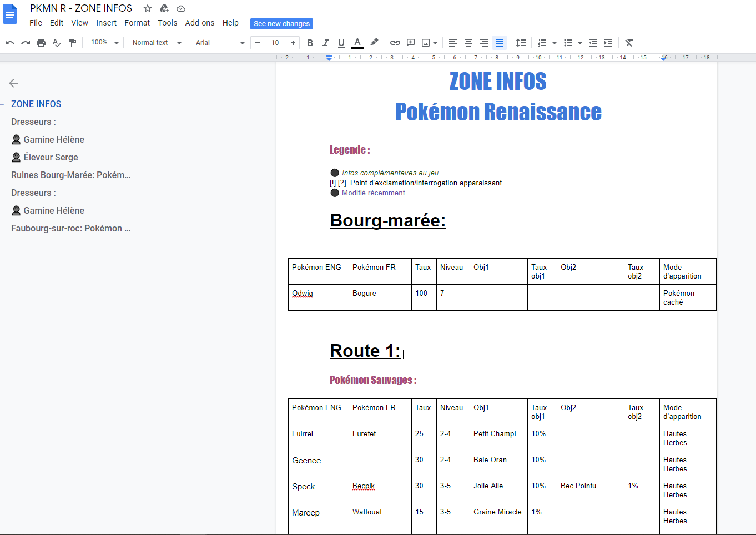This screenshot has height=535, width=756.
Task: Click the Move to Drive folder icon
Action: coord(164,8)
